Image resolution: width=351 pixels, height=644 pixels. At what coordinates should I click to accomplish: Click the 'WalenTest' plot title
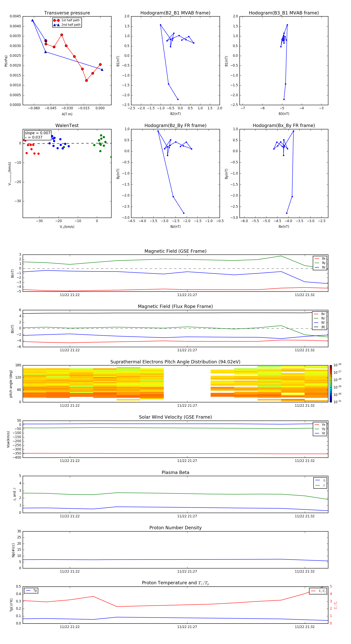[x=67, y=125]
